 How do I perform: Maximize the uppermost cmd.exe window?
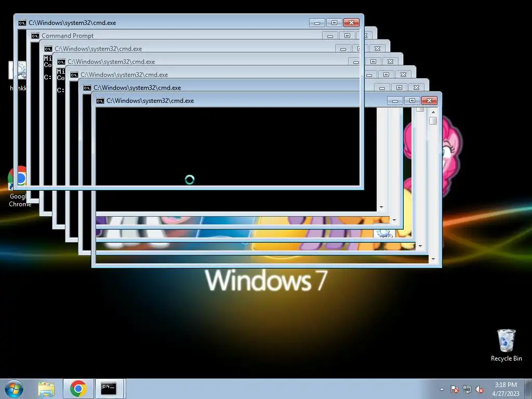pos(334,22)
